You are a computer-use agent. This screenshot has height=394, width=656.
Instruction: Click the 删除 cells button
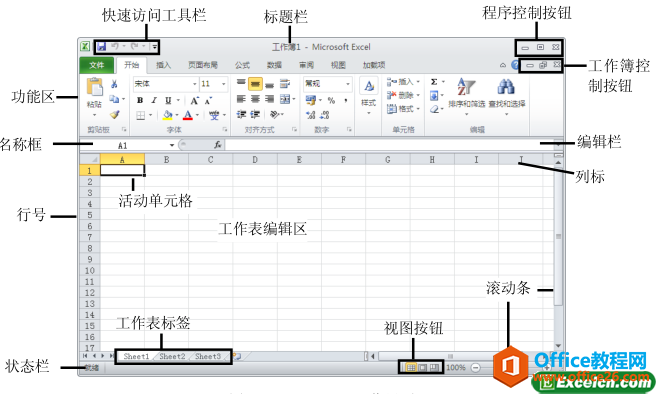[403, 95]
